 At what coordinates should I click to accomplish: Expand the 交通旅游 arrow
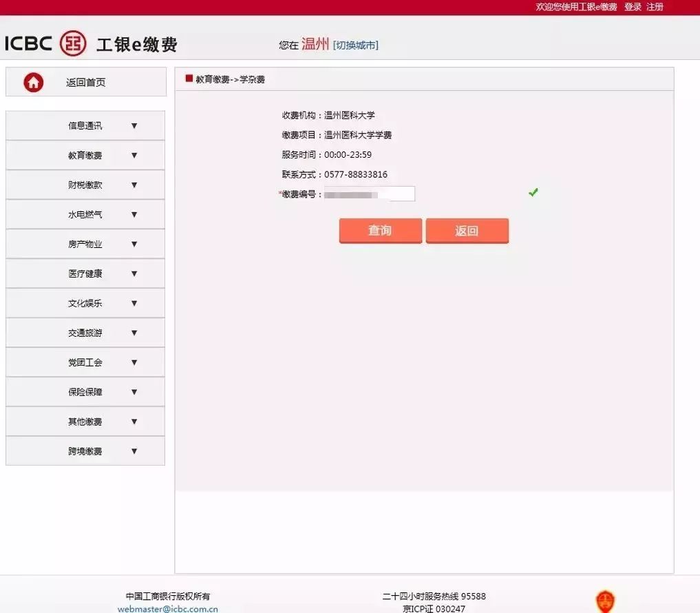pos(134,333)
